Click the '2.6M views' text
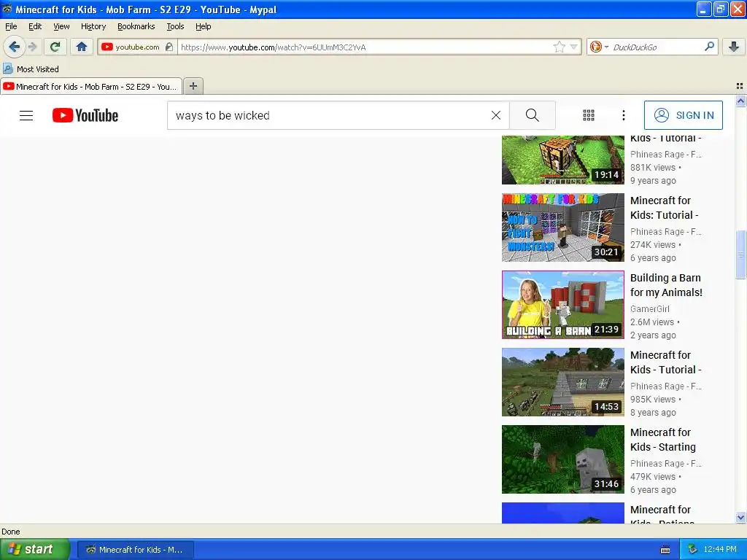Image resolution: width=747 pixels, height=560 pixels. pyautogui.click(x=651, y=322)
